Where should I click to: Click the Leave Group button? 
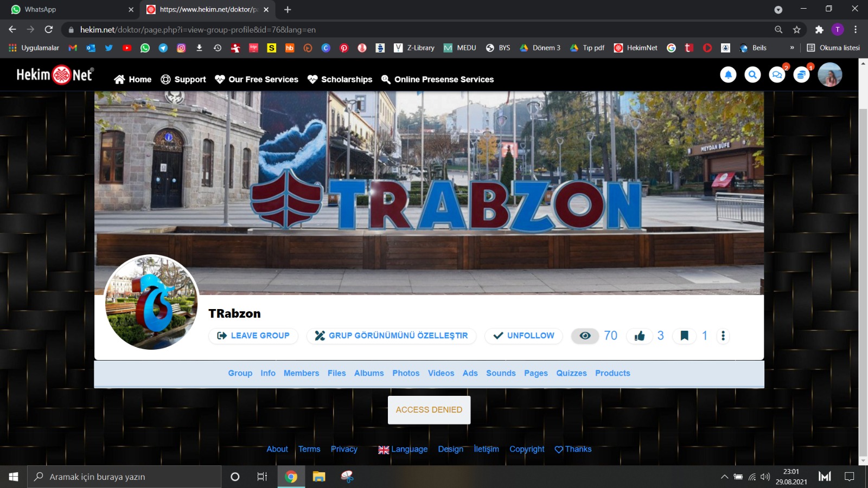click(x=253, y=336)
